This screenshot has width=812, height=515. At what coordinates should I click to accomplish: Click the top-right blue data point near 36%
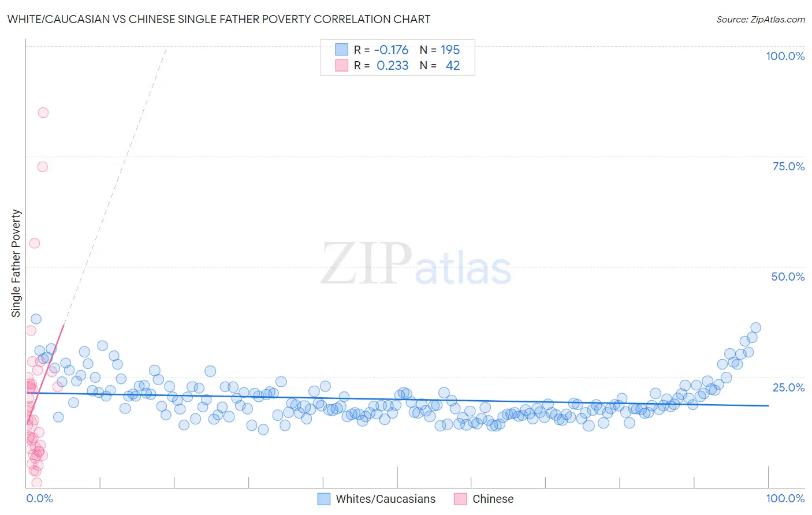pos(755,327)
